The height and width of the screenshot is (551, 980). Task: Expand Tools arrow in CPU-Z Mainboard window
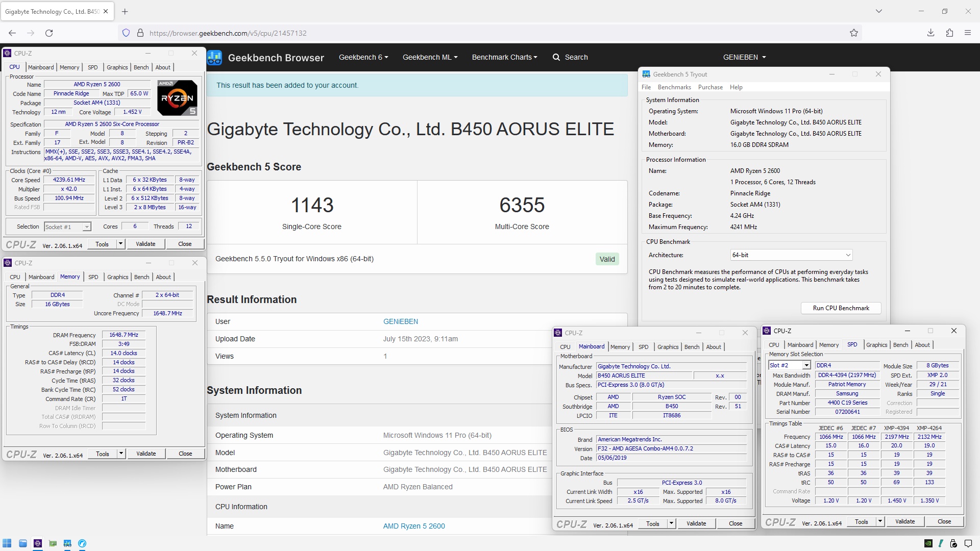[671, 523]
